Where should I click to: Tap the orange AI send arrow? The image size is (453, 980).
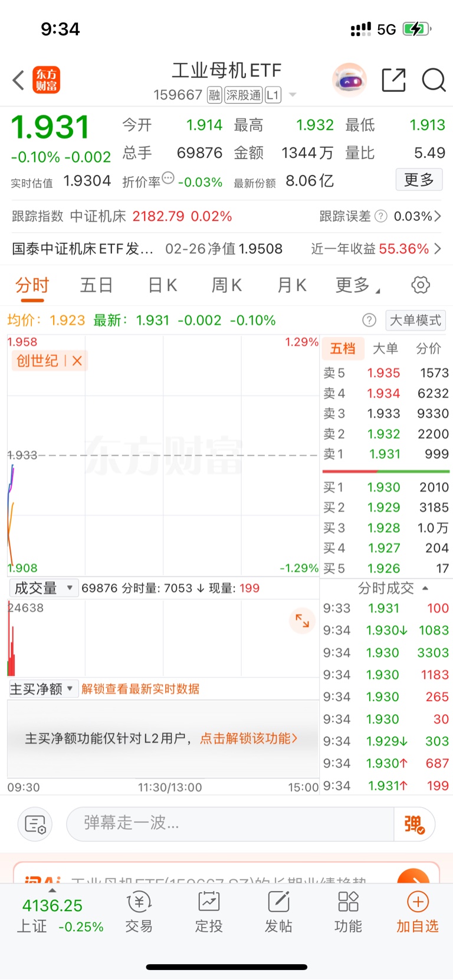click(413, 877)
